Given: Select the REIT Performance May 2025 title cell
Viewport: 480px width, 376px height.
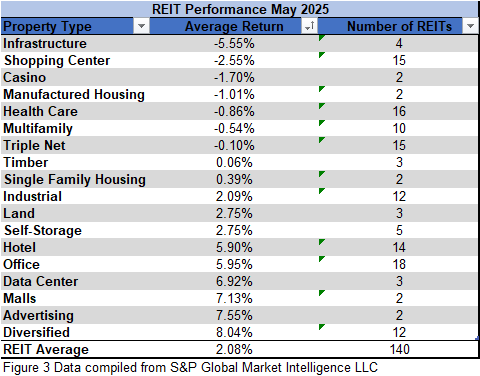Looking at the screenshot, I should (x=240, y=9).
